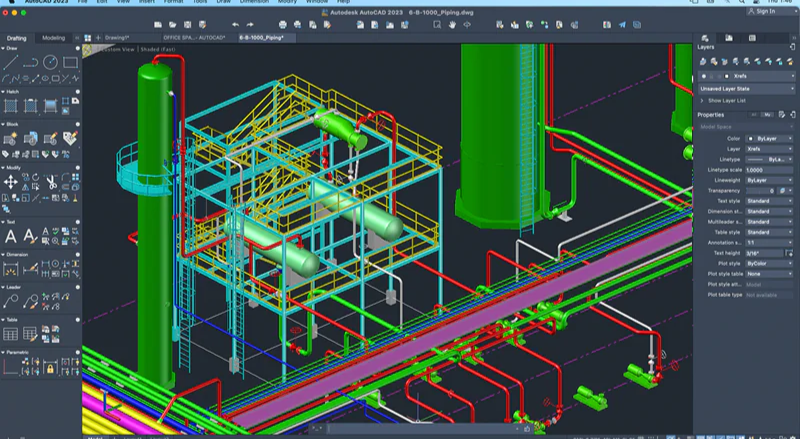Viewport: 800px width, 439px height.
Task: Pick the Move tool in Modify
Action: pyautogui.click(x=10, y=182)
